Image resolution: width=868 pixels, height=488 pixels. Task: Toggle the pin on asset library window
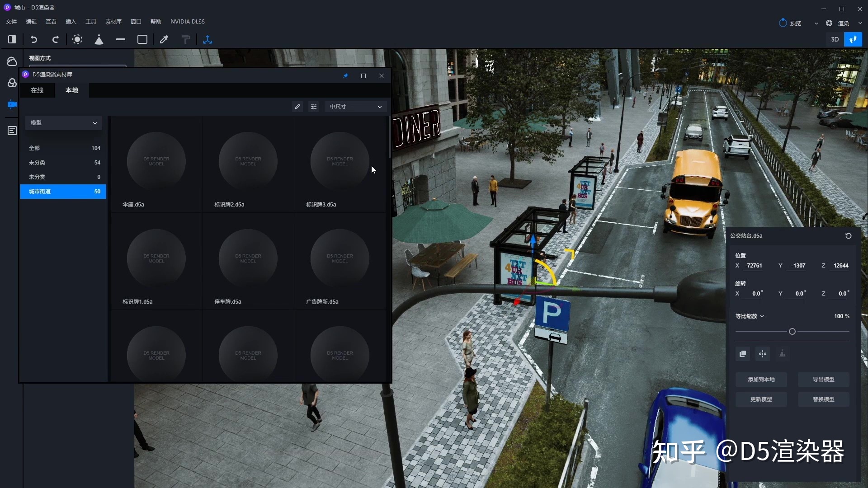(x=345, y=76)
